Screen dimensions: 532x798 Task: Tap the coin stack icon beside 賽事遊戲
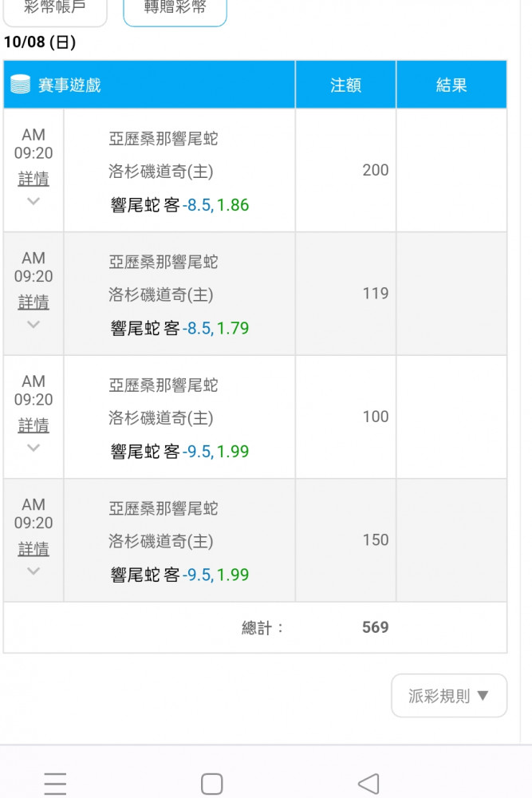21,85
